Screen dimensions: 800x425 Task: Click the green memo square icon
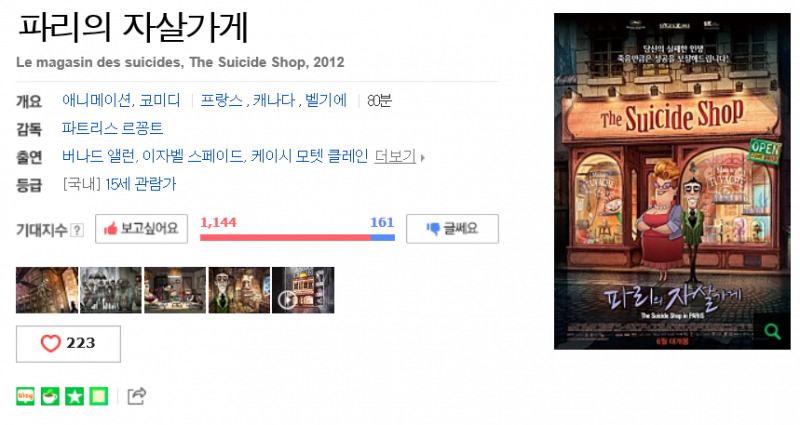(x=99, y=396)
